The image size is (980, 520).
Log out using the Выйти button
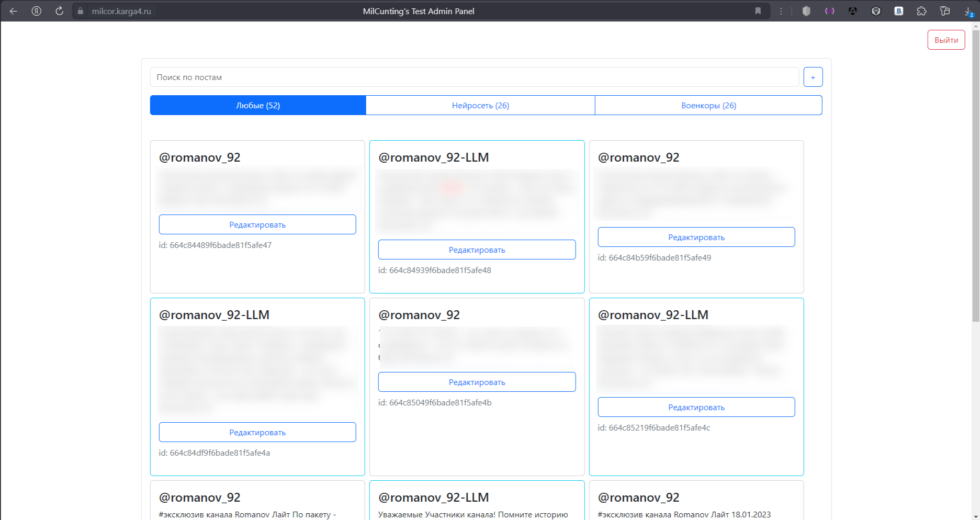point(946,40)
